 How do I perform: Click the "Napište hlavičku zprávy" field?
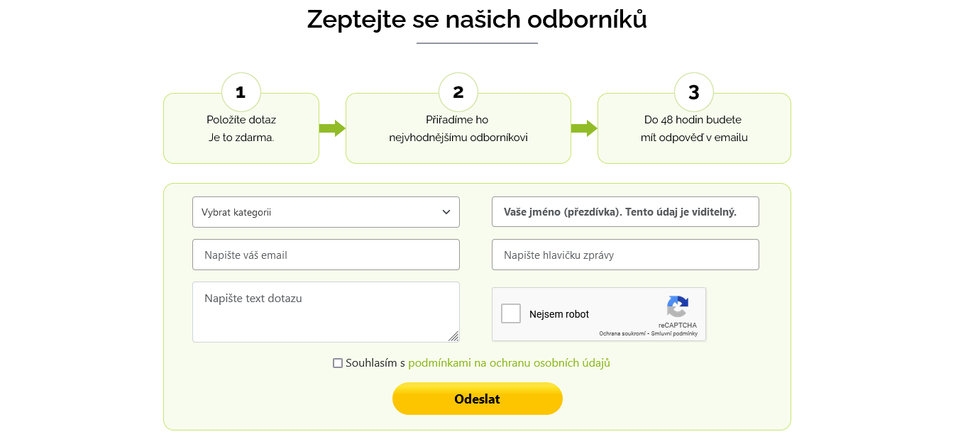625,255
